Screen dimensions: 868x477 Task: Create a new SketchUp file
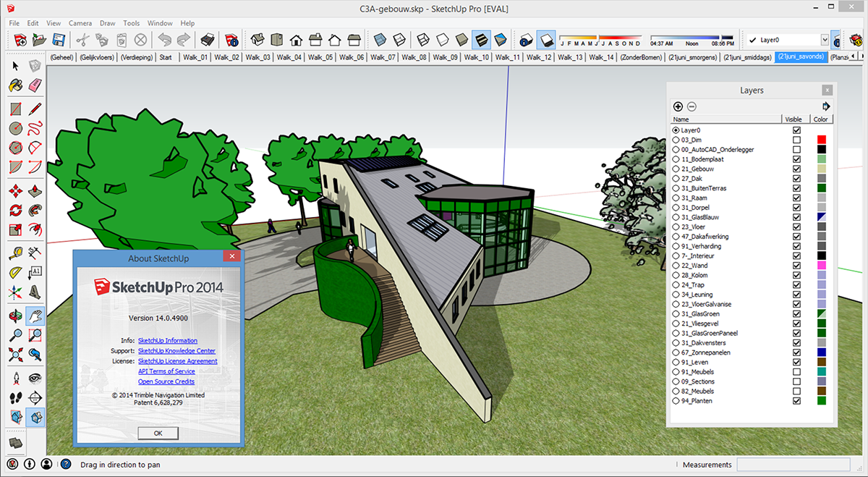point(21,40)
